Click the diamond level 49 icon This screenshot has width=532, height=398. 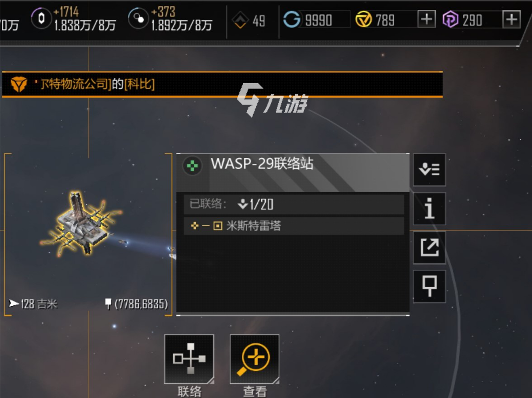[x=240, y=20]
